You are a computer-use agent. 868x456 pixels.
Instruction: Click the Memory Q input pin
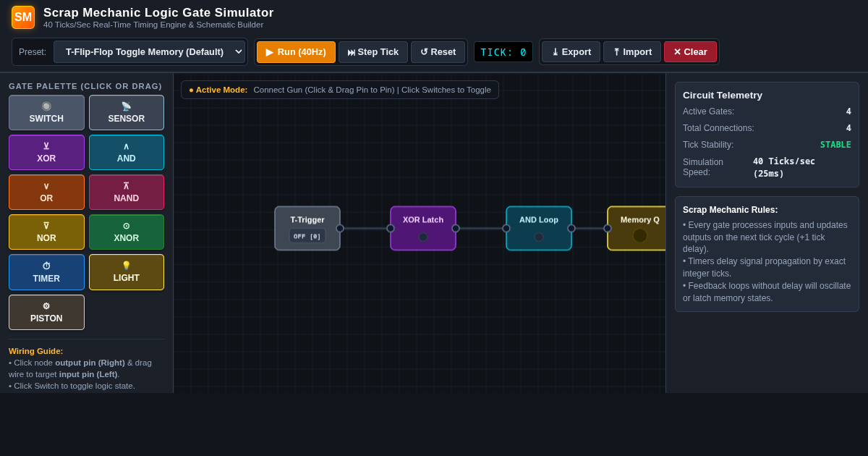pyautogui.click(x=608, y=229)
